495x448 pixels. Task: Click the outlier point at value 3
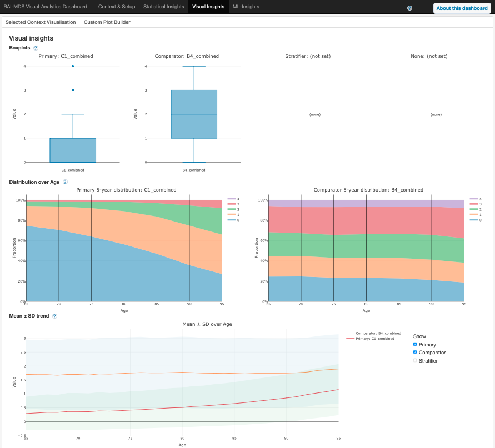coord(73,90)
